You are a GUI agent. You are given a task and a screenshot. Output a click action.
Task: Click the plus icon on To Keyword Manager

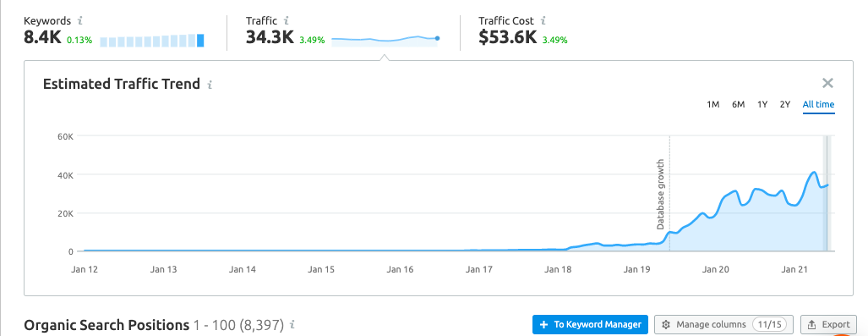tap(543, 324)
